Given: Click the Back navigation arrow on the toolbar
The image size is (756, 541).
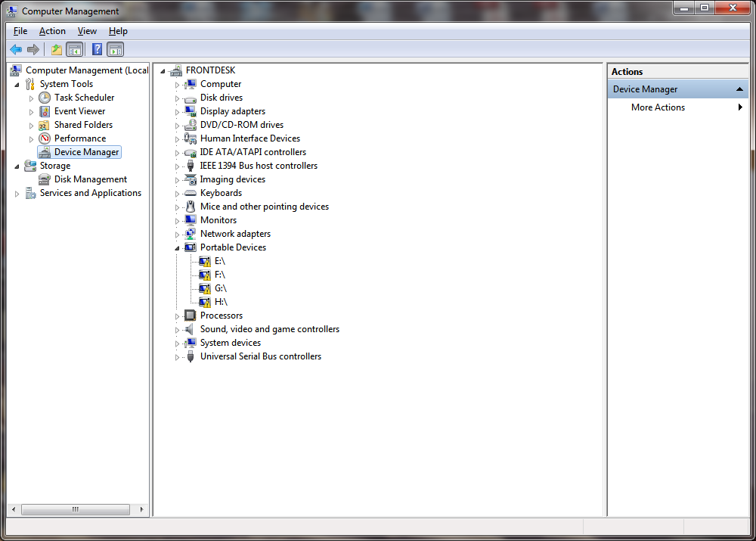Looking at the screenshot, I should tap(16, 48).
